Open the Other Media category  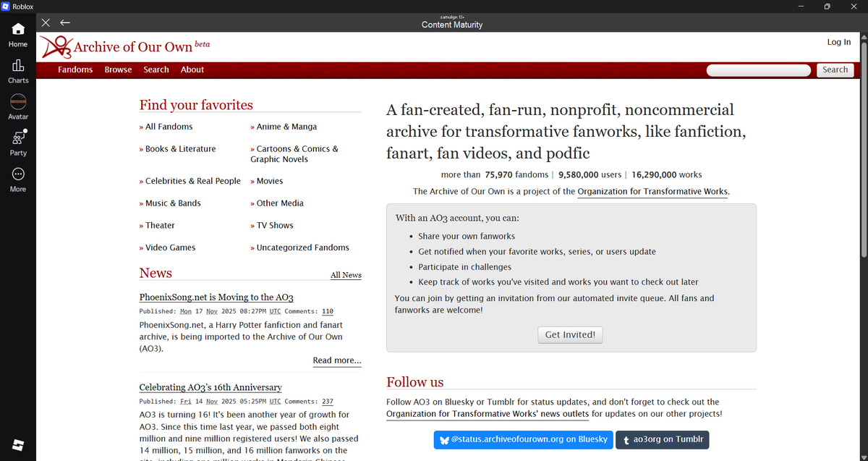(x=280, y=203)
